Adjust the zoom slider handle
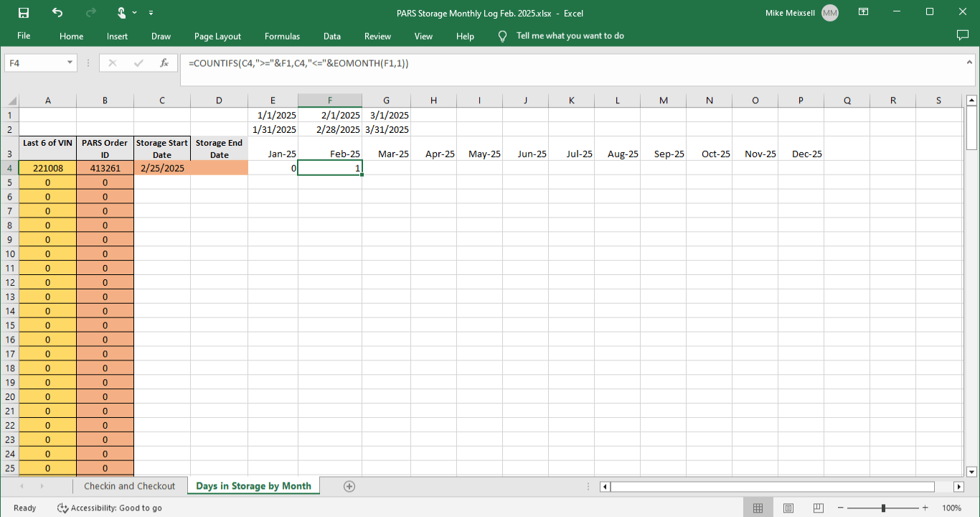Screen dimensions: 980x517 pos(883,508)
